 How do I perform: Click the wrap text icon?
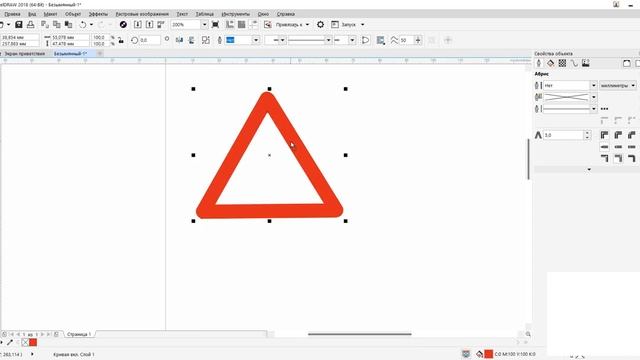[x=380, y=40]
